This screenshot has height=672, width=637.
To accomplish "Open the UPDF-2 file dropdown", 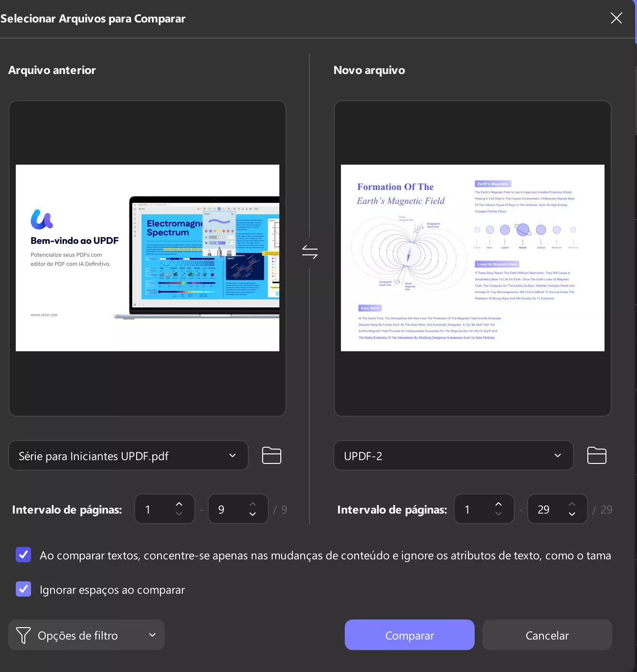I will (454, 455).
